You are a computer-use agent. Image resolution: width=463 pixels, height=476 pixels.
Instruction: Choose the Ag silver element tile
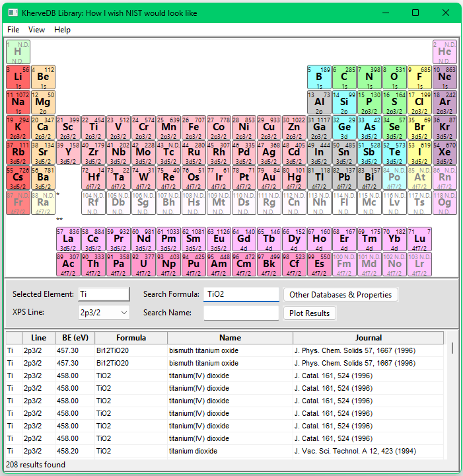tap(269, 153)
